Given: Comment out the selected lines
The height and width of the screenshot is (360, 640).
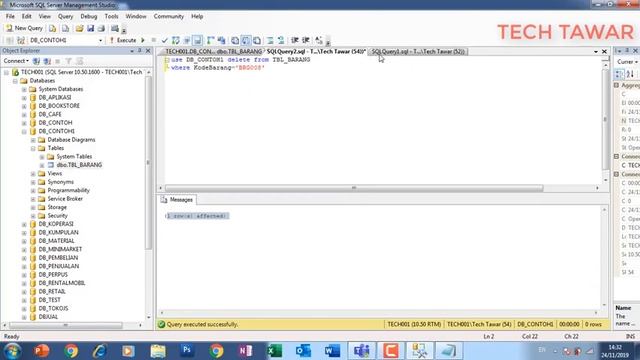Looking at the screenshot, I should [270, 40].
